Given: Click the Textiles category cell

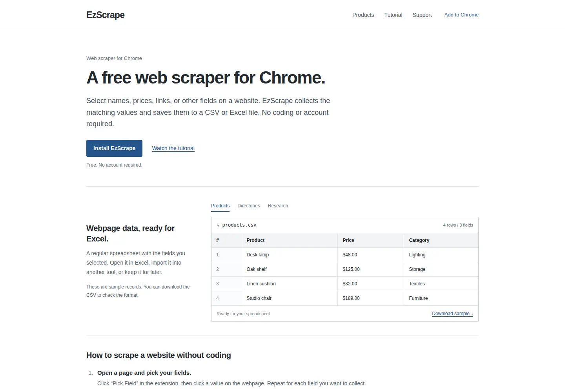Looking at the screenshot, I should 441,284.
